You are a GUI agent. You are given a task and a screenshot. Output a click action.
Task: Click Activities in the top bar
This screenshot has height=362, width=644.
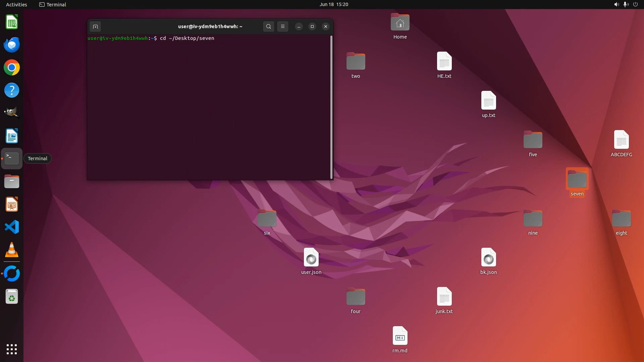click(16, 4)
